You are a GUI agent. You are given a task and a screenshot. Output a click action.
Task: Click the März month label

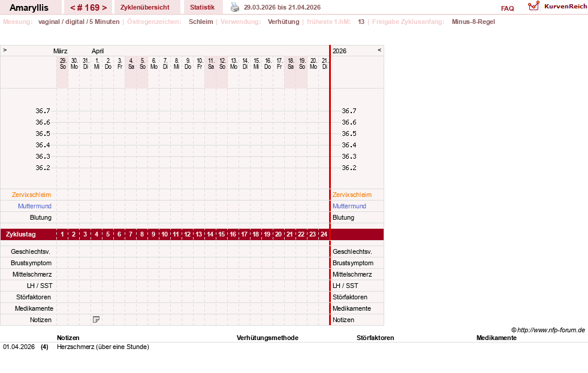pos(60,51)
